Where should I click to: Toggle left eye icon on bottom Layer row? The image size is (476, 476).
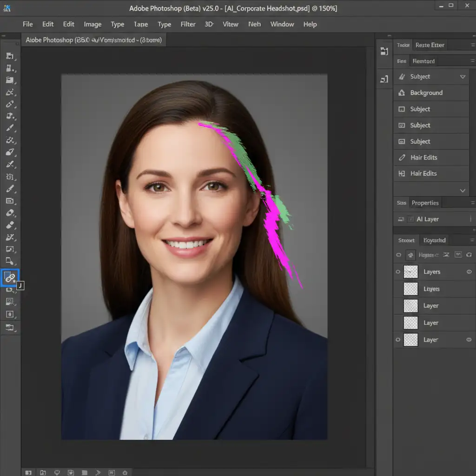coord(398,340)
